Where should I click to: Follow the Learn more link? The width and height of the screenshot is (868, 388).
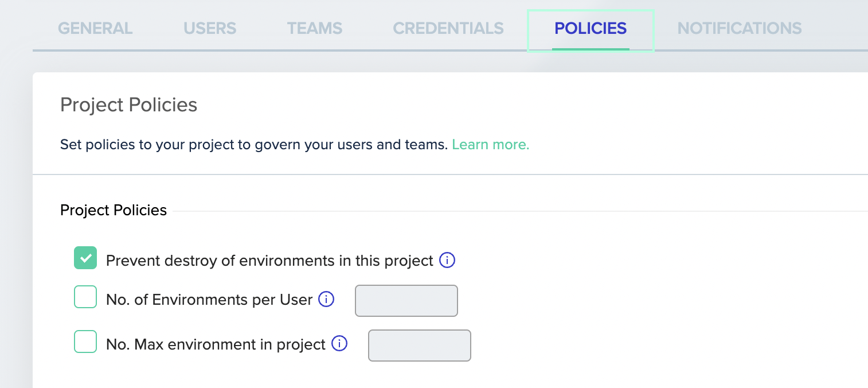(x=490, y=145)
